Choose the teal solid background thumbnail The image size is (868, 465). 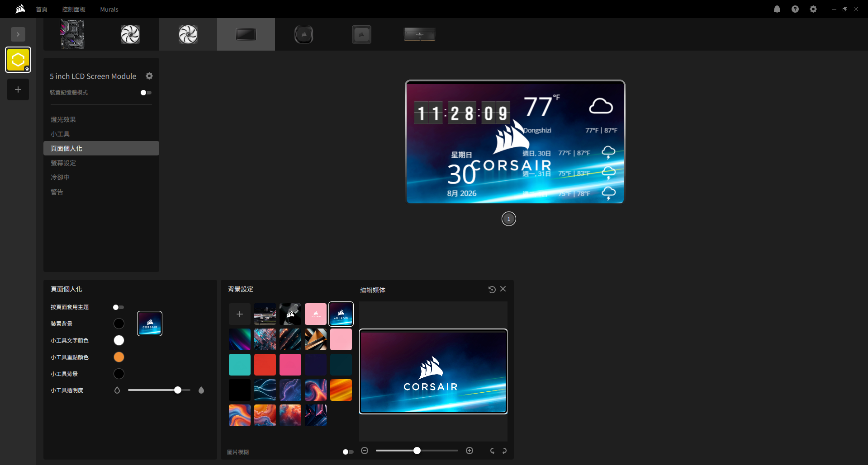(240, 365)
